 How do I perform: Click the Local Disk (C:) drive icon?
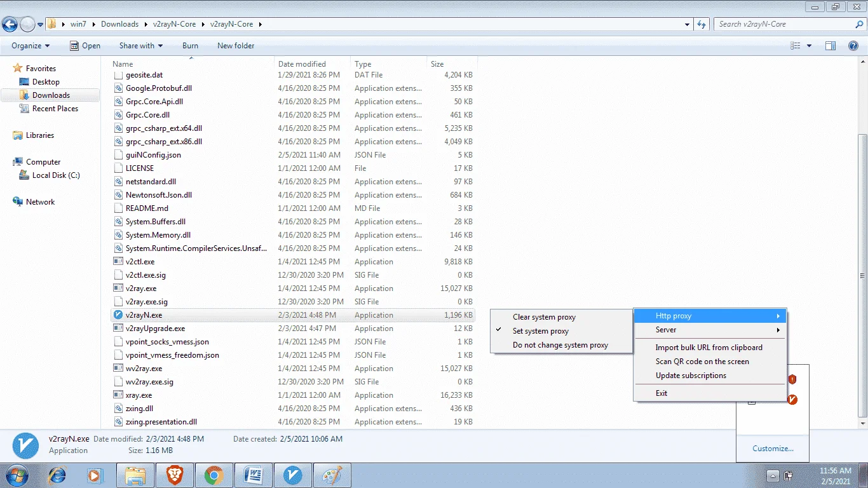tap(24, 175)
